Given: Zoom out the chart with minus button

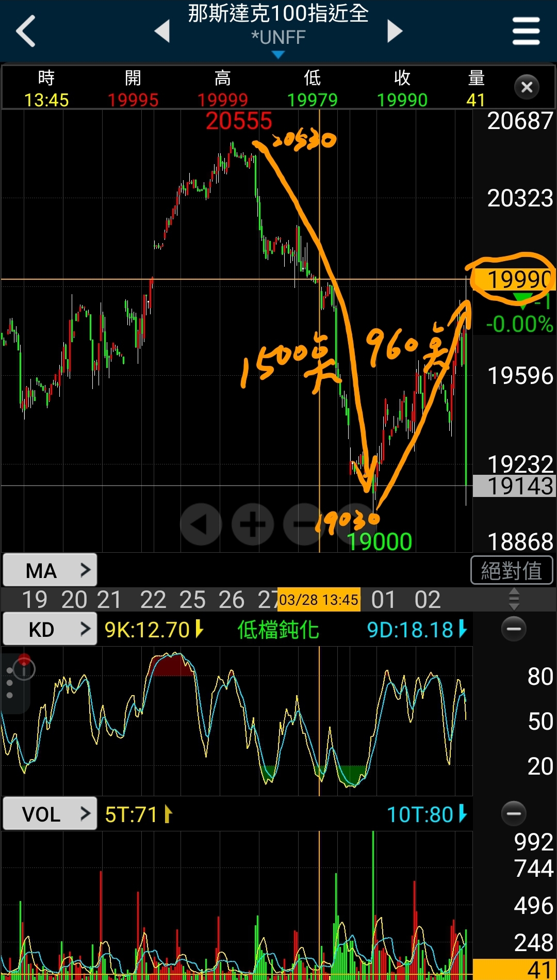Looking at the screenshot, I should pyautogui.click(x=303, y=524).
